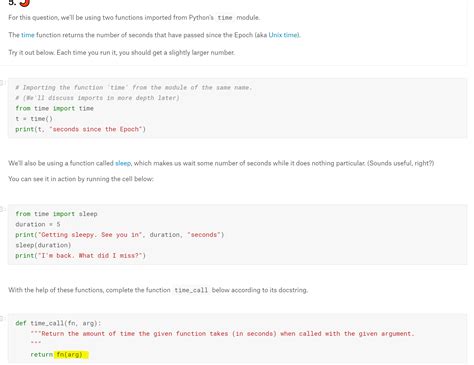Click the docstring 'Return the amount of time' line

(222, 333)
